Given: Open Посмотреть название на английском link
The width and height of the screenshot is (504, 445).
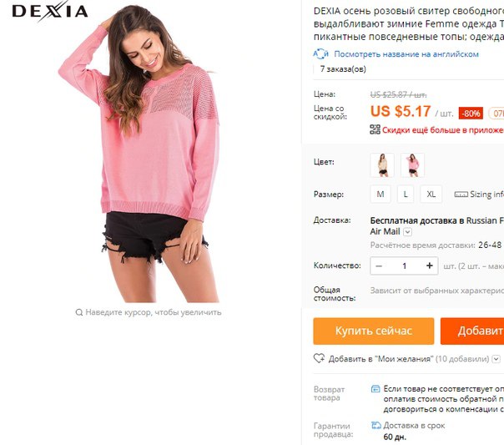Looking at the screenshot, I should click(x=406, y=54).
